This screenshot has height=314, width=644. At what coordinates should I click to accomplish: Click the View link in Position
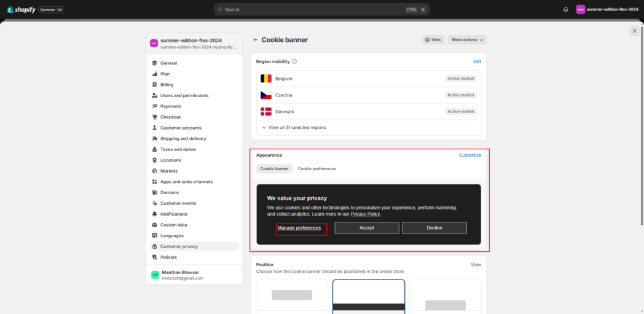[476, 265]
